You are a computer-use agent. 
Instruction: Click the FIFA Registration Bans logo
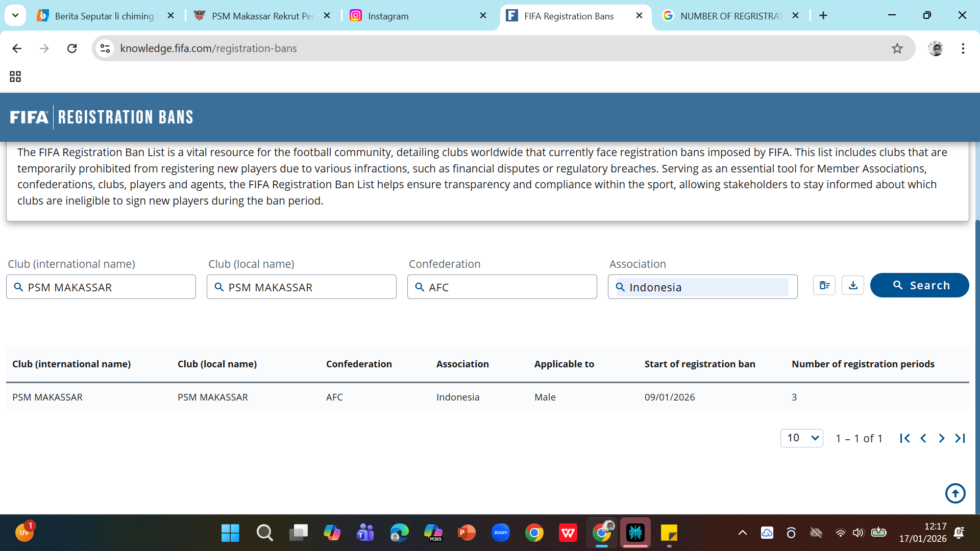coord(102,117)
